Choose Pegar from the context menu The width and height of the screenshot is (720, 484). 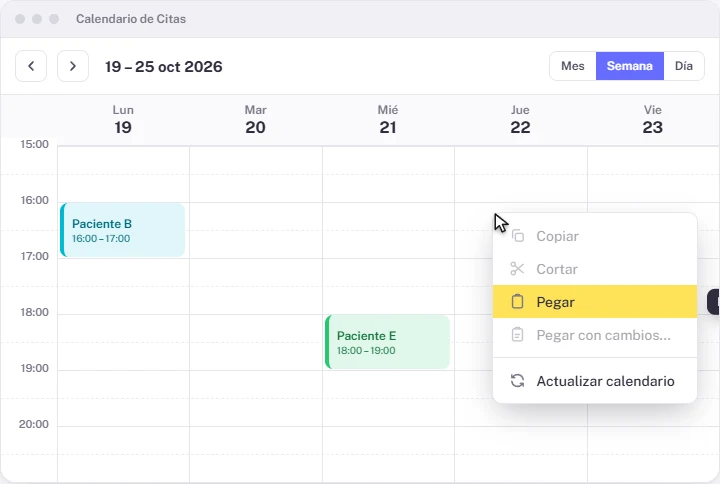click(x=595, y=302)
